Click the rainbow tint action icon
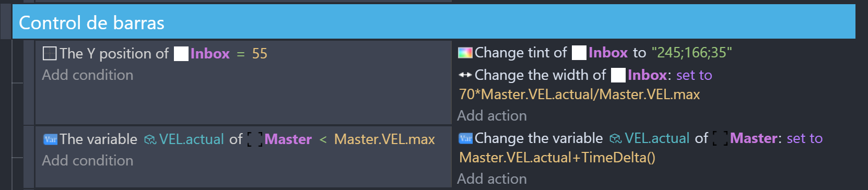868x190 pixels. 465,53
